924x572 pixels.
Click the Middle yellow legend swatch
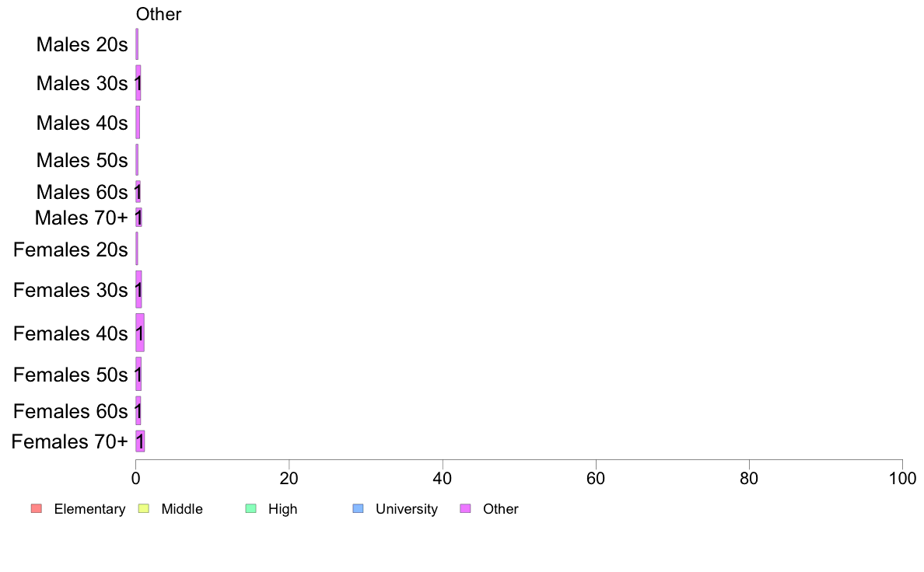(x=143, y=508)
